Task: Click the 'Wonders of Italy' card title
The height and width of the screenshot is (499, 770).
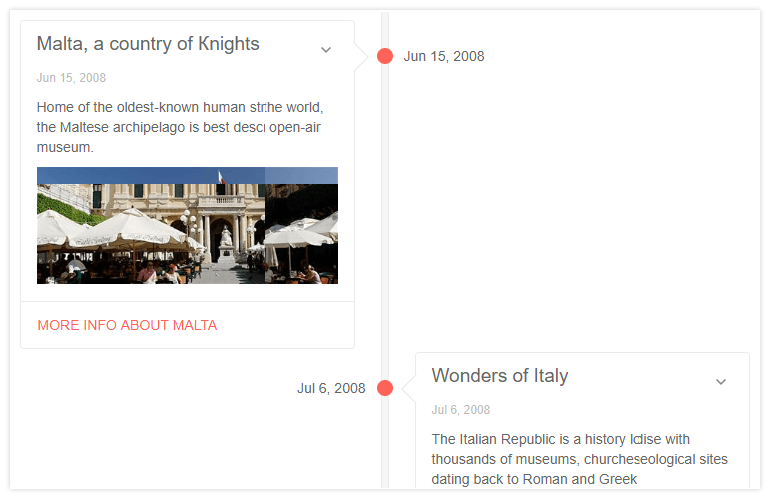Action: pyautogui.click(x=500, y=376)
